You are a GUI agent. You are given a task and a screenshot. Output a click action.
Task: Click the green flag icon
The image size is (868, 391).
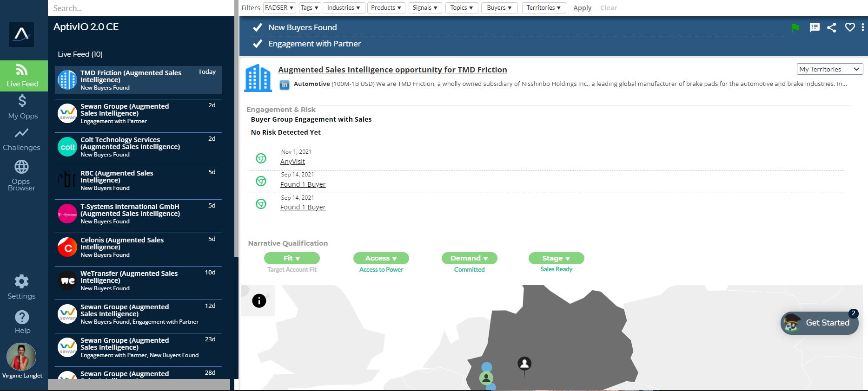tap(795, 28)
